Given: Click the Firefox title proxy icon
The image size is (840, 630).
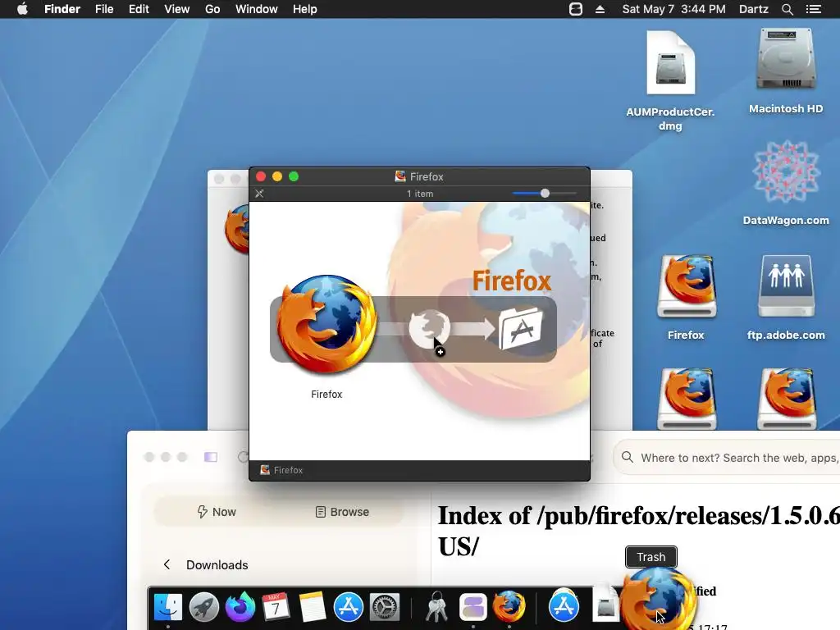Looking at the screenshot, I should click(x=400, y=176).
